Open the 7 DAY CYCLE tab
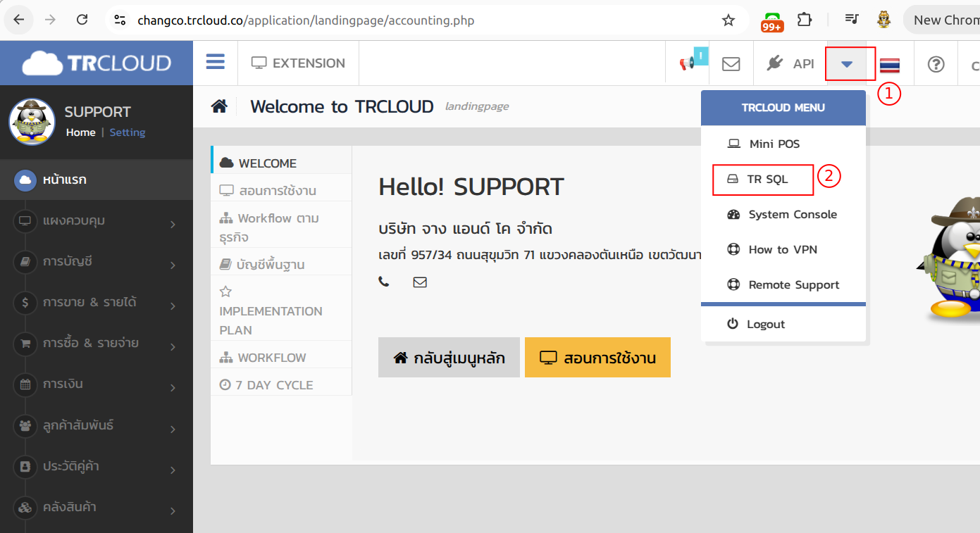The width and height of the screenshot is (980, 533). [x=281, y=385]
